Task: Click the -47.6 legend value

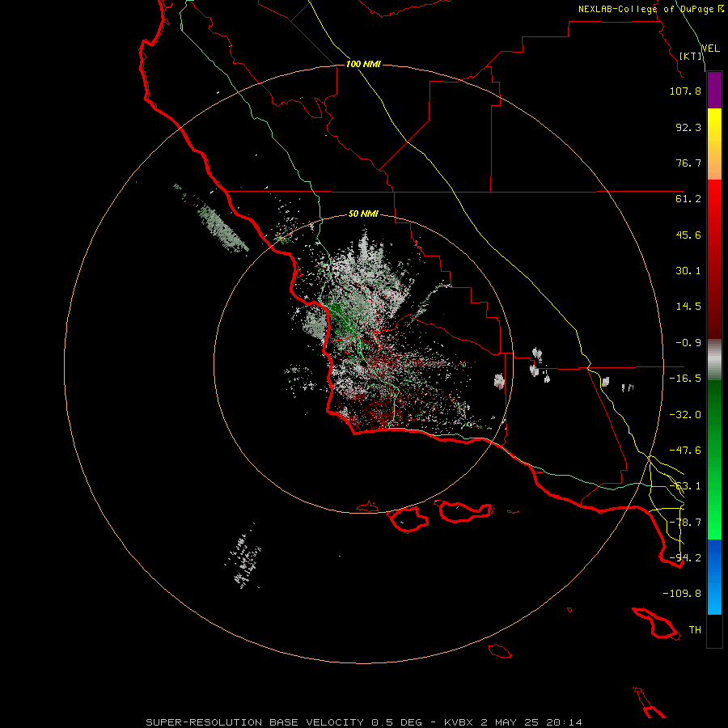Action: pos(685,451)
